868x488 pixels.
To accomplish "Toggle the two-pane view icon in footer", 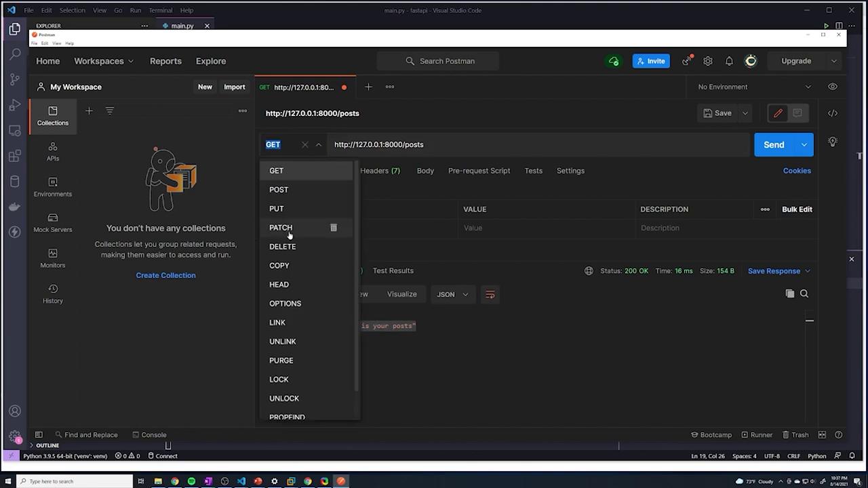I will coord(822,435).
